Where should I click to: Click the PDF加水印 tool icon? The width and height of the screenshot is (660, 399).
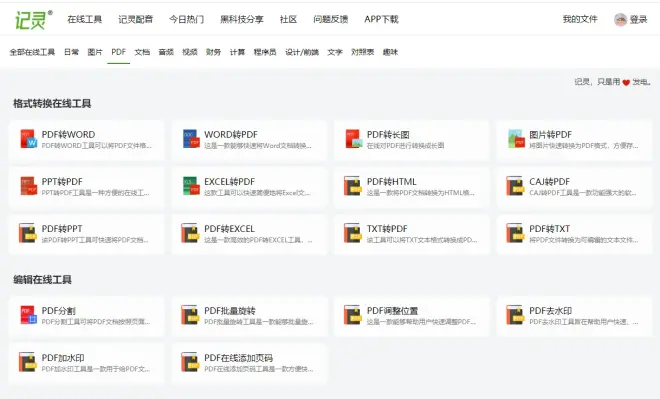click(28, 362)
